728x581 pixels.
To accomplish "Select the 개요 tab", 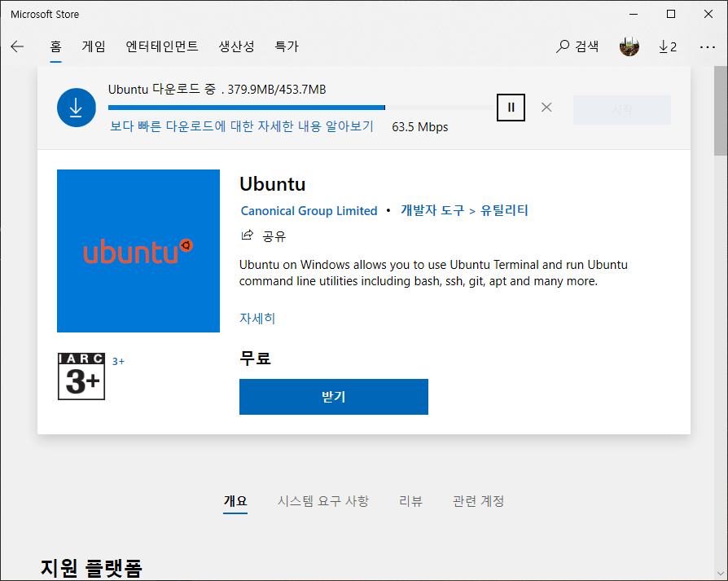I will click(x=235, y=500).
